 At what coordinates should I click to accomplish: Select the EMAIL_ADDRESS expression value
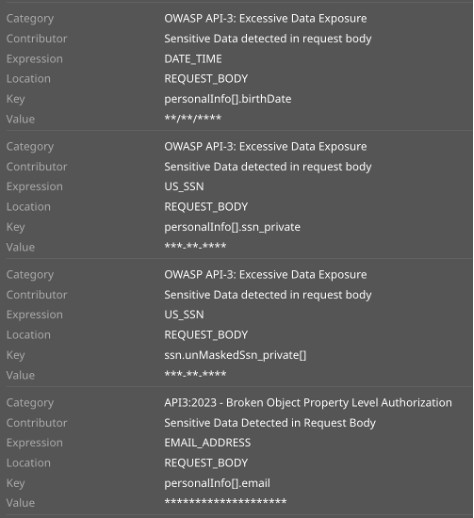(x=207, y=443)
